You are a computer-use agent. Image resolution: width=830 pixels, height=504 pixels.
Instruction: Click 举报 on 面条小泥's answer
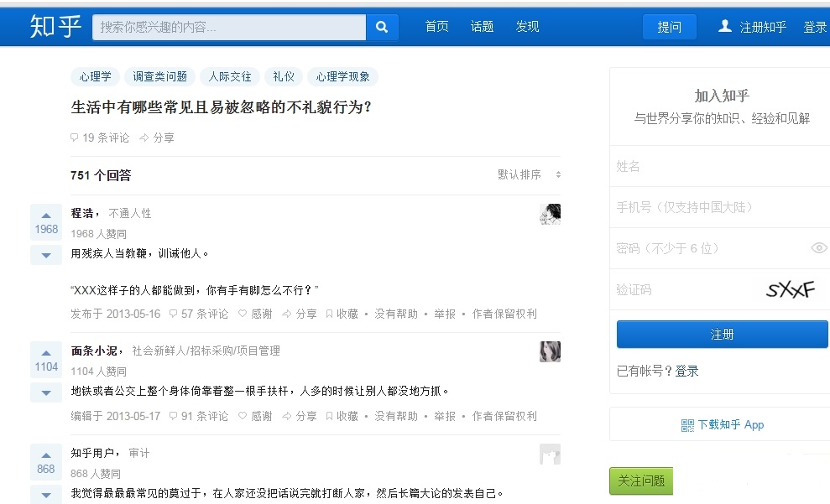coord(445,416)
